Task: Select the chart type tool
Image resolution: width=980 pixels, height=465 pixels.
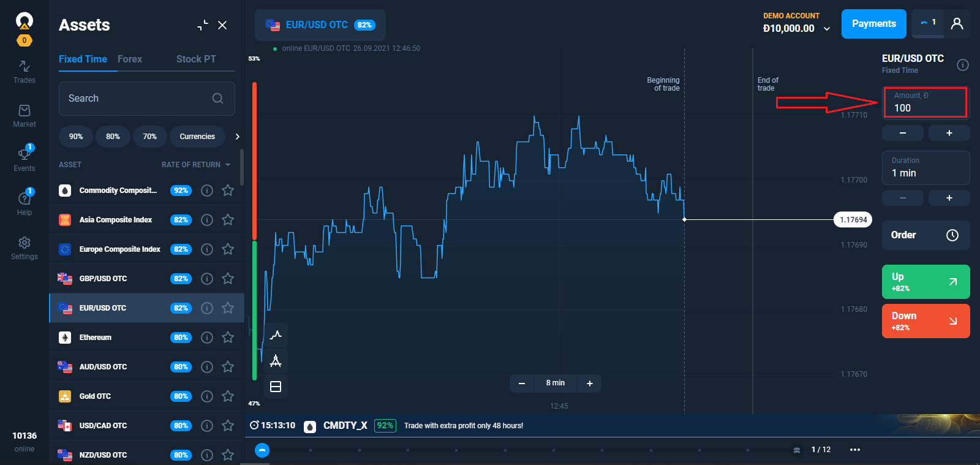Action: [276, 335]
